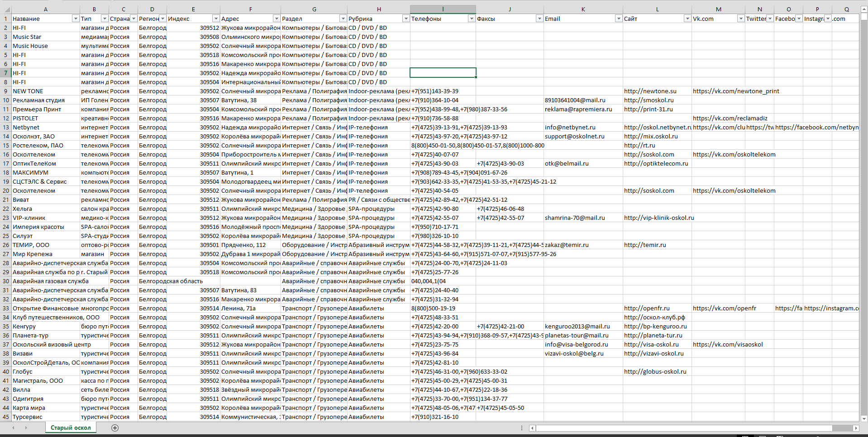868x437 pixels.
Task: Select cell with Турсервис
Action: tap(45, 417)
